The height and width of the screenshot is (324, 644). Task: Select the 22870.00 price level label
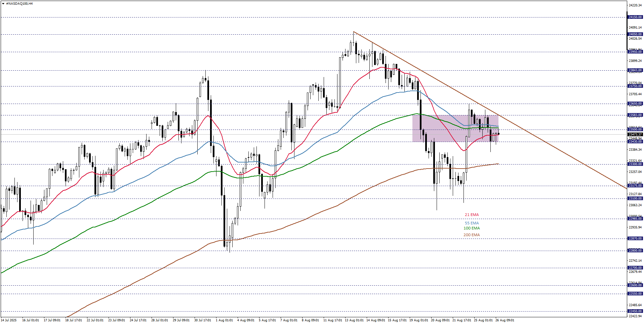point(635,239)
